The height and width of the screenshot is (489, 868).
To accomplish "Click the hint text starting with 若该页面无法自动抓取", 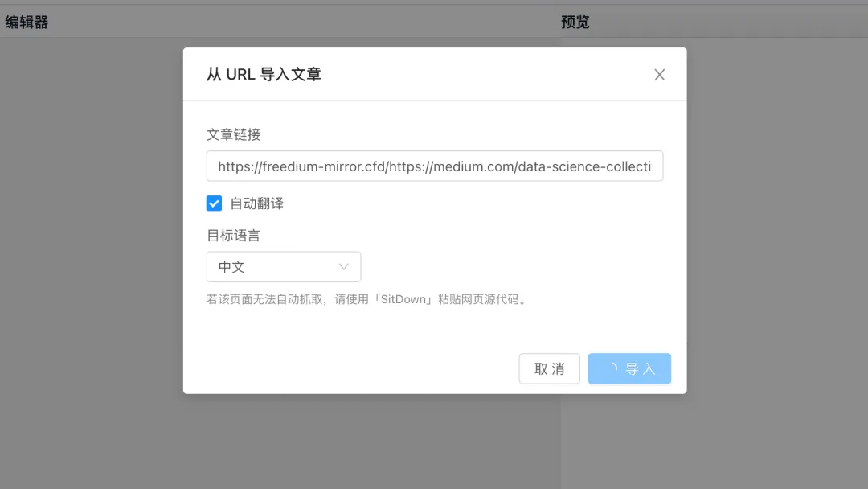I will 367,300.
